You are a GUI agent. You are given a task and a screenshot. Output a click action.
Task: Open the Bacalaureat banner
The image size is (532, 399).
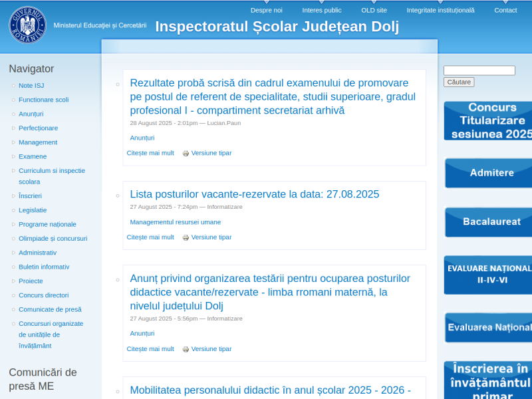pyautogui.click(x=487, y=223)
